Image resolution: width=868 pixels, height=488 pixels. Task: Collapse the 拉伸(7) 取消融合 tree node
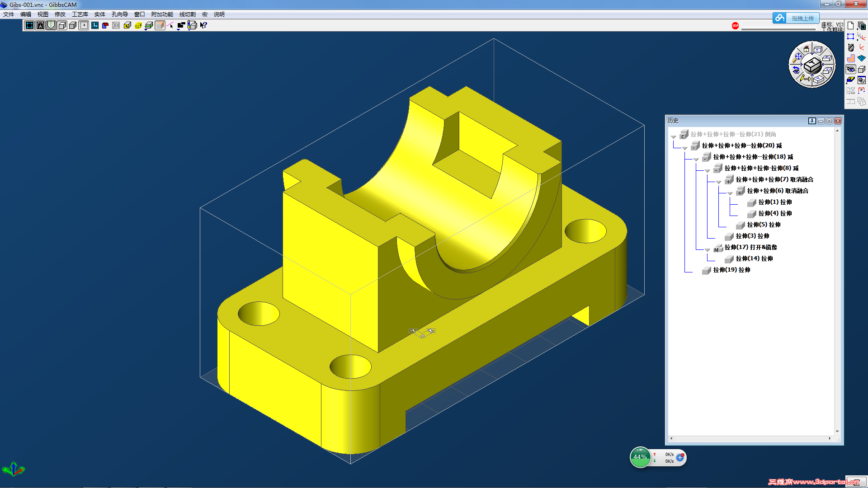coord(718,182)
